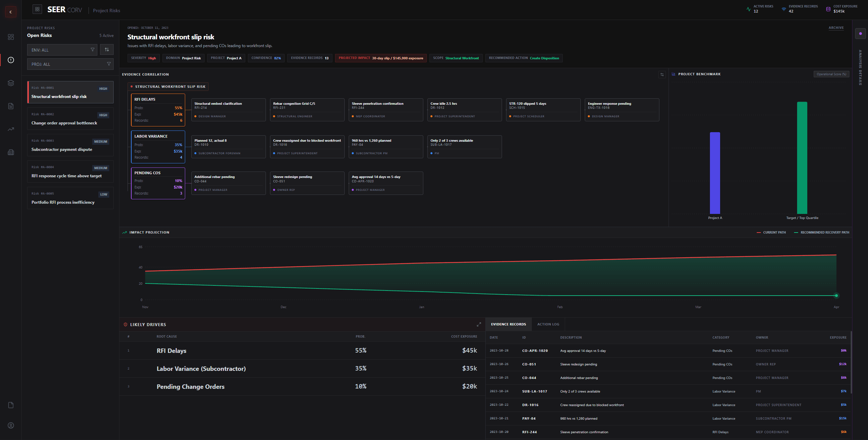Open the PROJ: ALL filter dropdown
The width and height of the screenshot is (868, 440).
click(70, 64)
